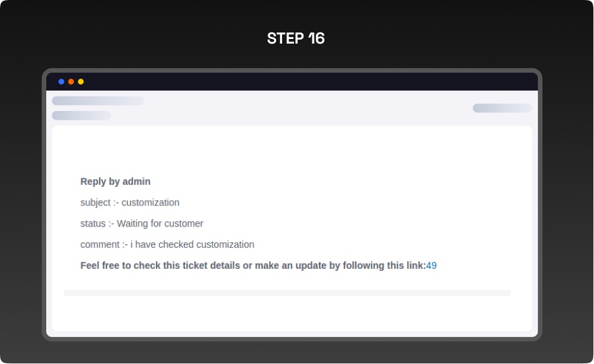Click the yellow dot in window title bar
Viewport: 594px width, 364px height.
click(81, 82)
